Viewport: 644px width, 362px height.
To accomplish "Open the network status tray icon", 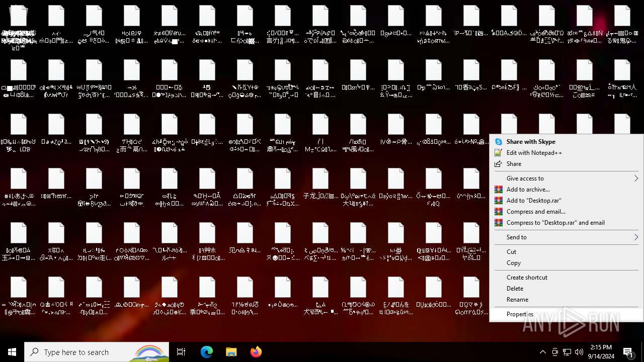I will click(x=567, y=352).
